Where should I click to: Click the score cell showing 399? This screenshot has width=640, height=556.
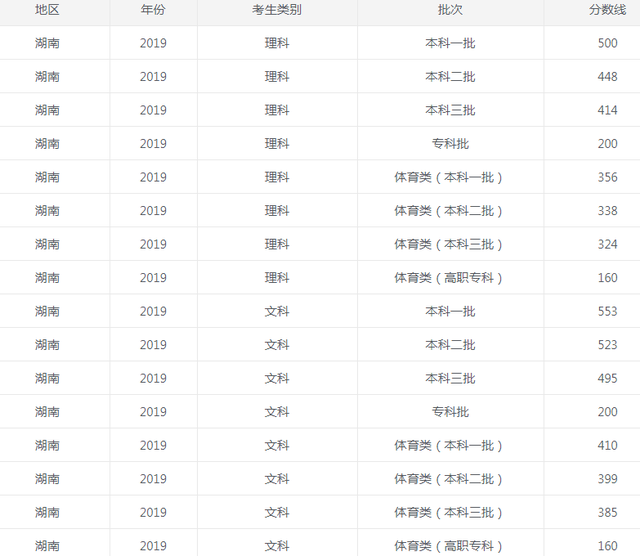click(607, 479)
